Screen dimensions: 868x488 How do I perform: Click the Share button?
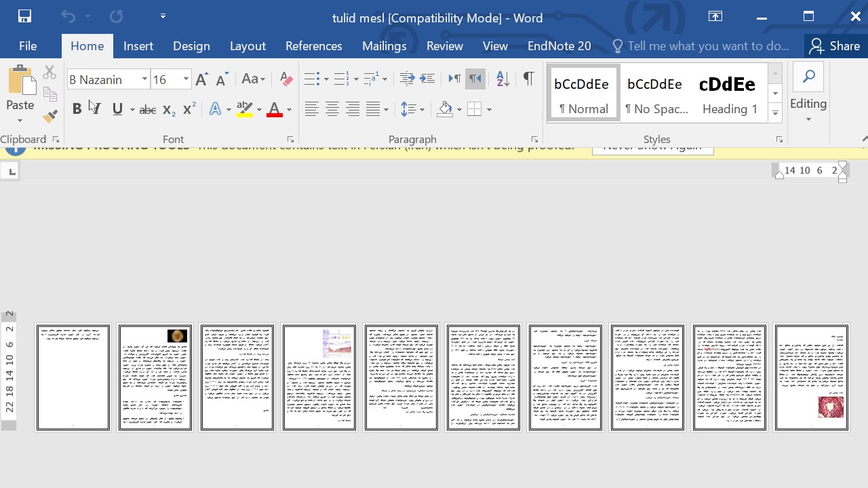tap(835, 46)
